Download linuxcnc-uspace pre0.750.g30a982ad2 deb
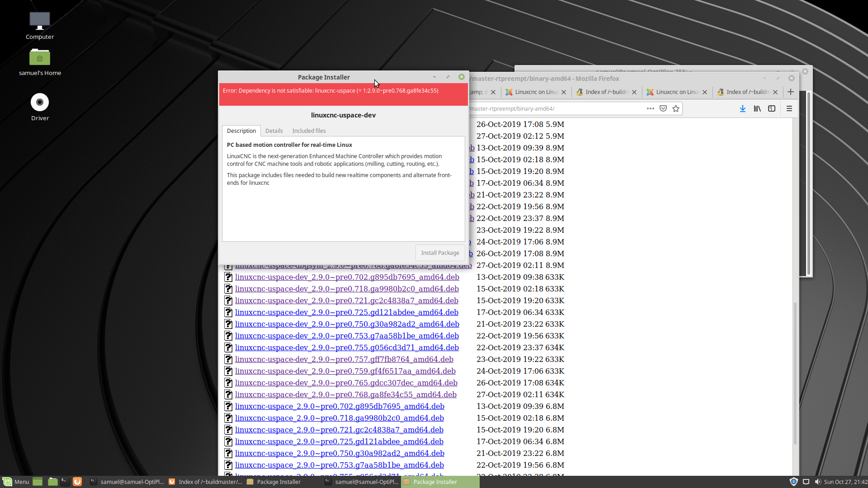Screen dimensions: 868x488 340,453
